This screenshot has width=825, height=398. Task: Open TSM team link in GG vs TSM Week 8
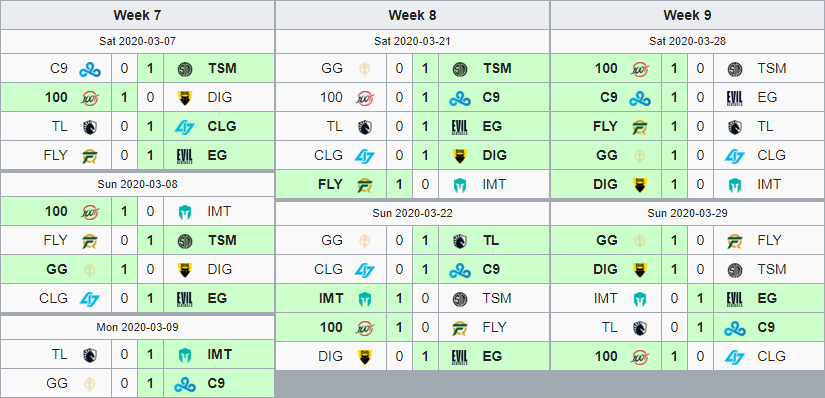(x=497, y=68)
